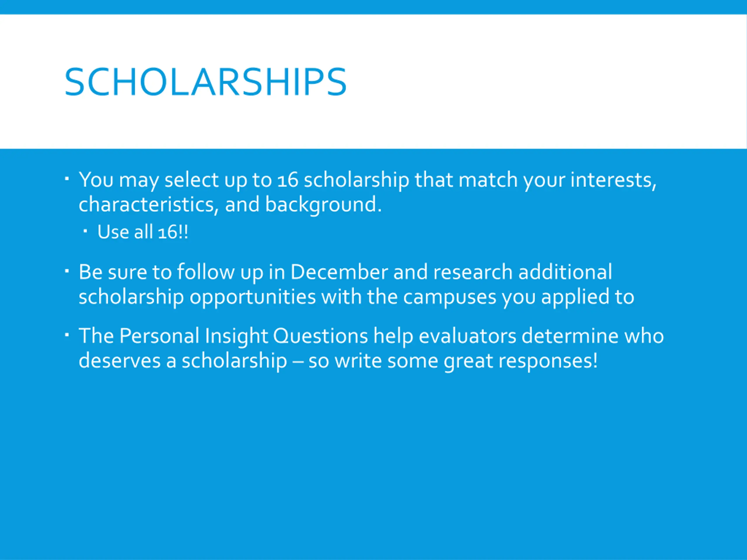Click the word 'December' in second bullet

(x=339, y=272)
